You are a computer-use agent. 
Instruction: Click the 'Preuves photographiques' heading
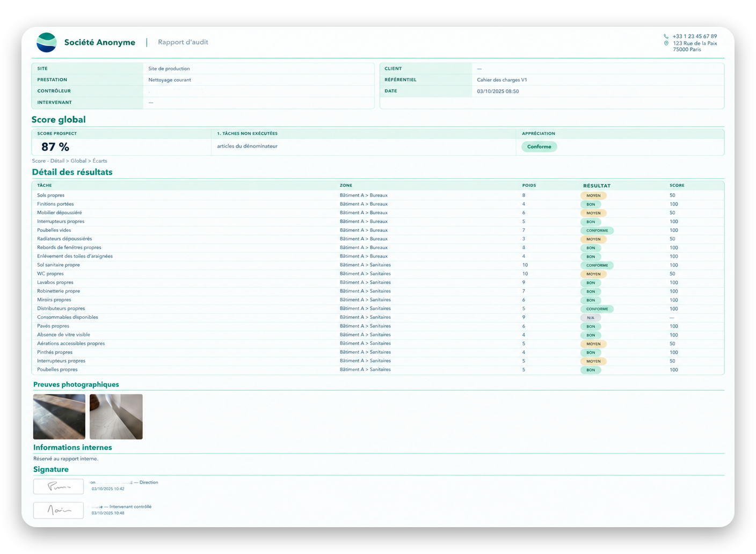tap(76, 384)
